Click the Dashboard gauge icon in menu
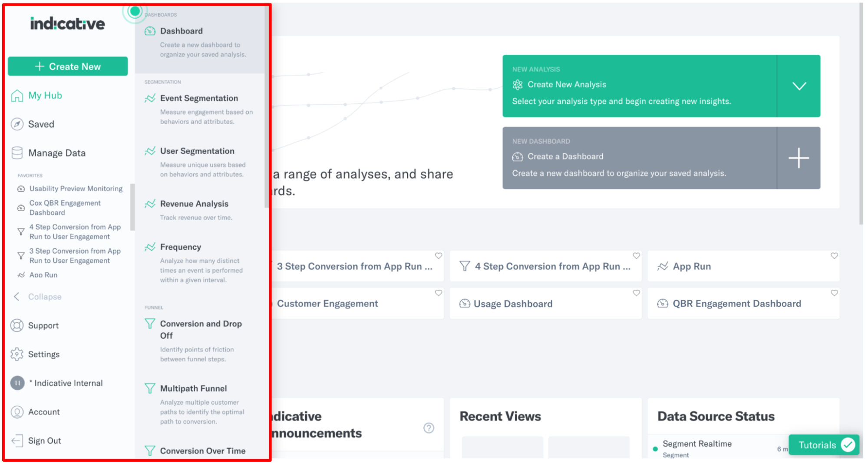868x463 pixels. (150, 31)
